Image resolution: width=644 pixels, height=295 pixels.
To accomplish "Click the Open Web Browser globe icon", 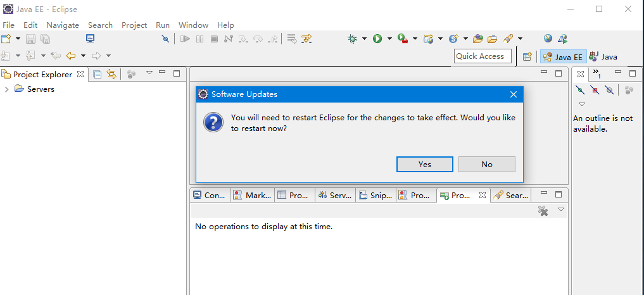I will pos(548,39).
